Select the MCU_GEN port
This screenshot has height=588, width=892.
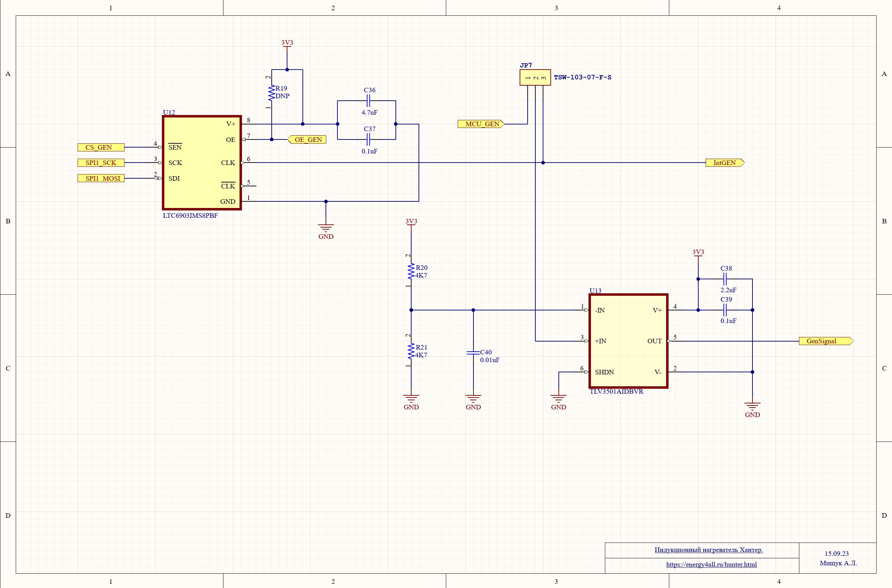pyautogui.click(x=480, y=124)
